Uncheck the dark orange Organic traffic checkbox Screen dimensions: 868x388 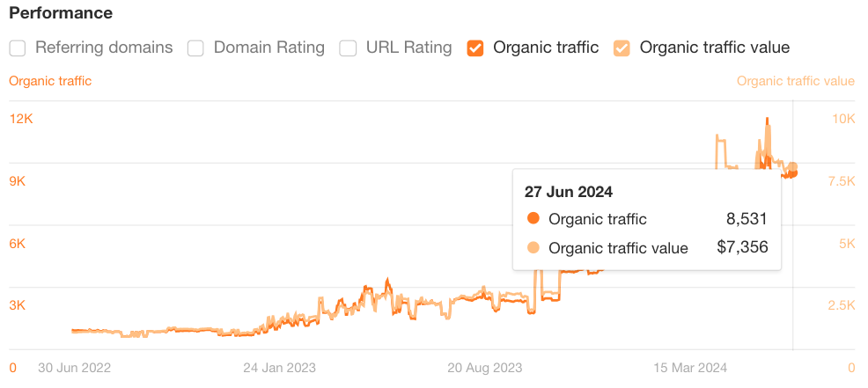475,48
